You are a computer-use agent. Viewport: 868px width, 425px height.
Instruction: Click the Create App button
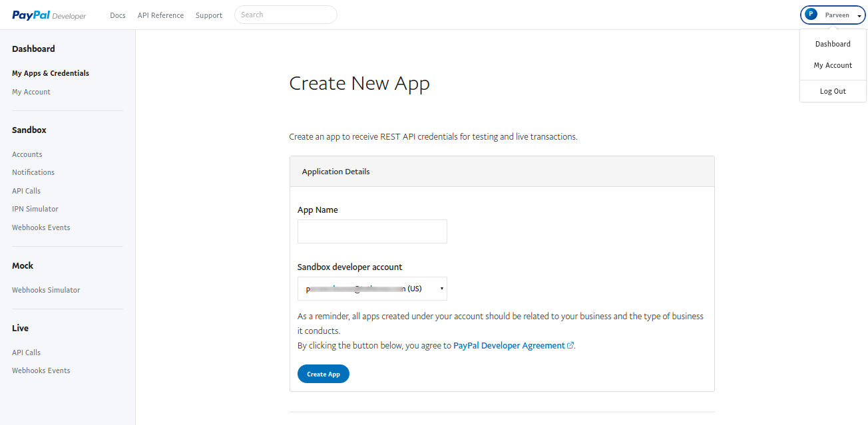point(324,374)
